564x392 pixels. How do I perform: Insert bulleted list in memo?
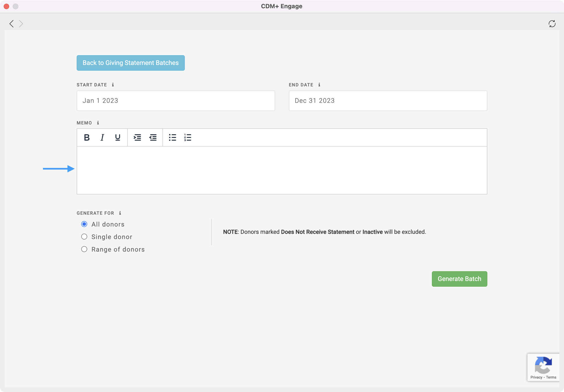[172, 137]
